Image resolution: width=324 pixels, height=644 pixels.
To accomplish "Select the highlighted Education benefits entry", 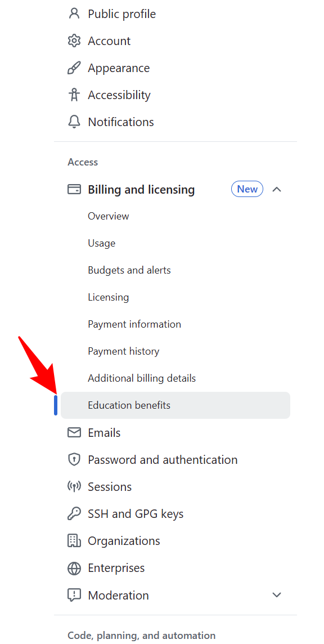I will 129,405.
